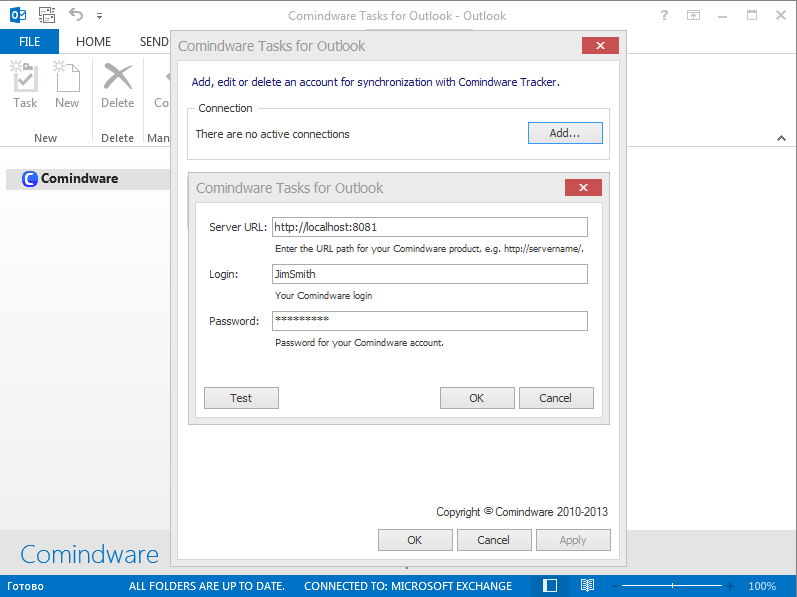
Task: Click Send/Receive All Folders quick access icon
Action: tap(47, 15)
